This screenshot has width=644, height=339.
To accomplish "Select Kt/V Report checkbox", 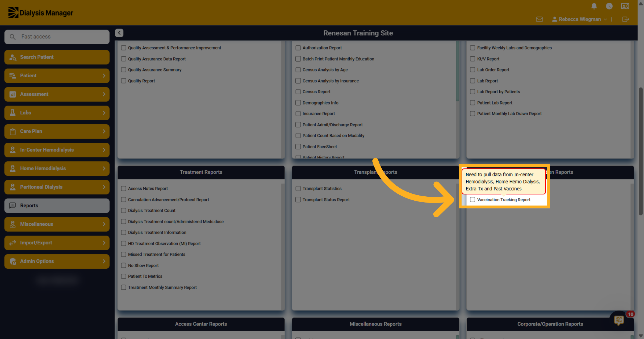I will [473, 59].
